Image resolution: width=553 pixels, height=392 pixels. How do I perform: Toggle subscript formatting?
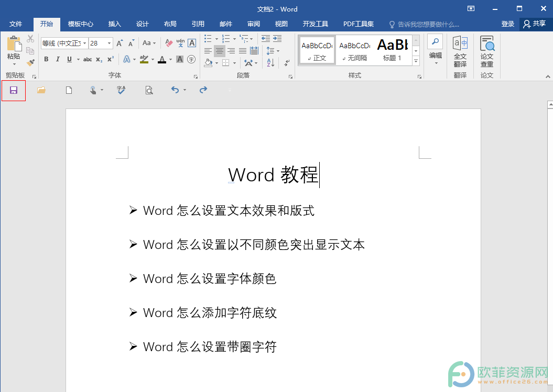(99, 59)
